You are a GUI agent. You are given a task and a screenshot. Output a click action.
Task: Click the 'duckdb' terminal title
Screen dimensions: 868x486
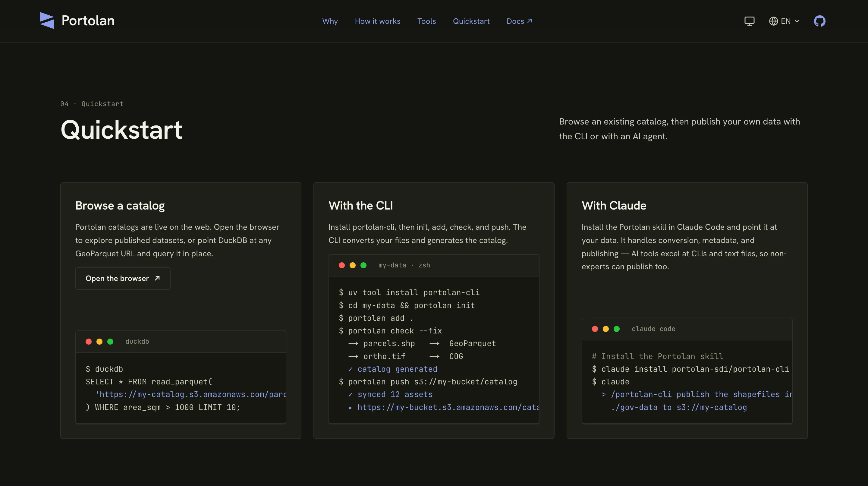click(137, 341)
